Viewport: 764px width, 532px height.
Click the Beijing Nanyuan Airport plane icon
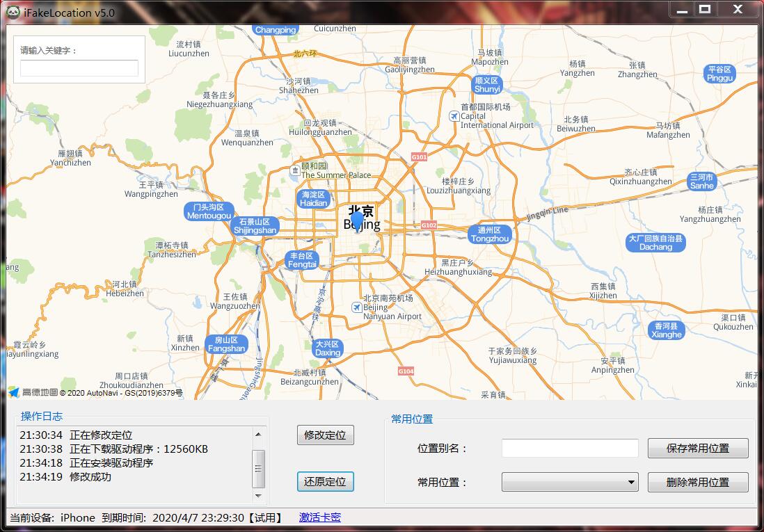[x=357, y=307]
